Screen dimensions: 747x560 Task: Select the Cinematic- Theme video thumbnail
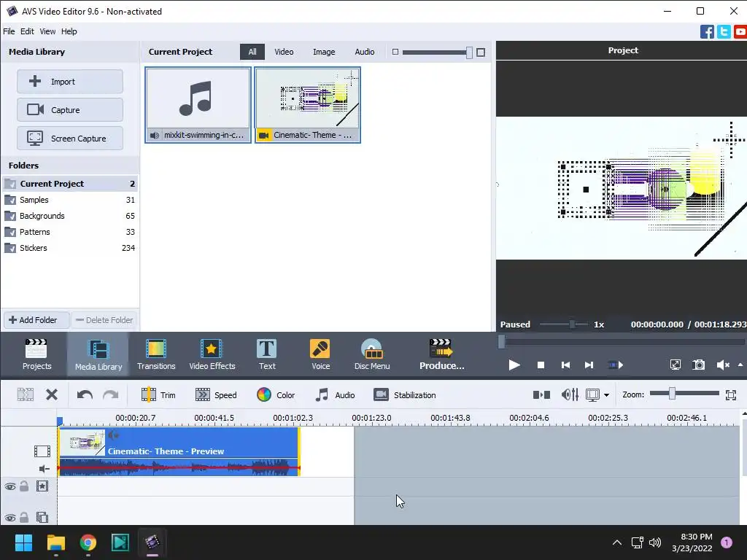(x=307, y=105)
